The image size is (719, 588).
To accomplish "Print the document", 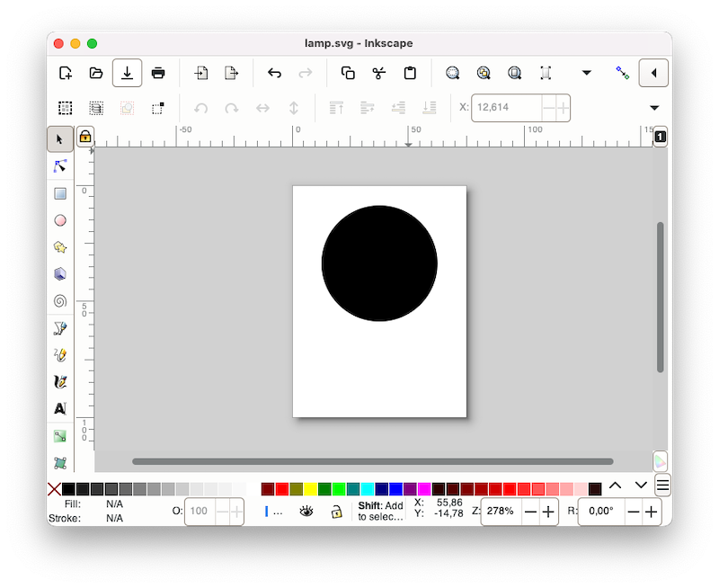I will coord(158,73).
